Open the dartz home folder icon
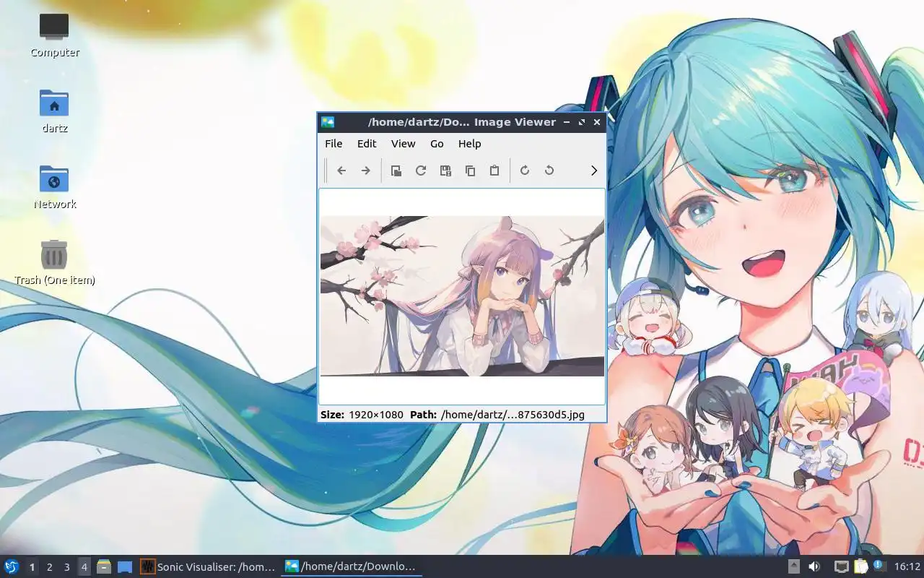 54,111
